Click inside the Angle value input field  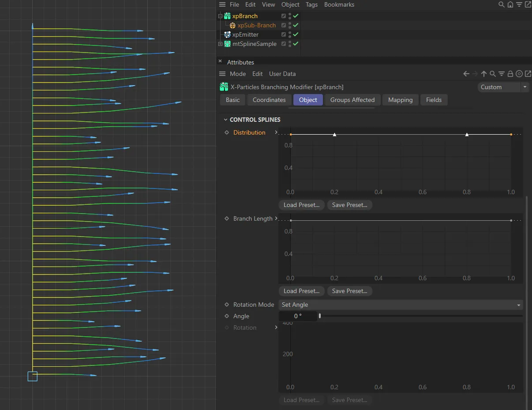[299, 316]
